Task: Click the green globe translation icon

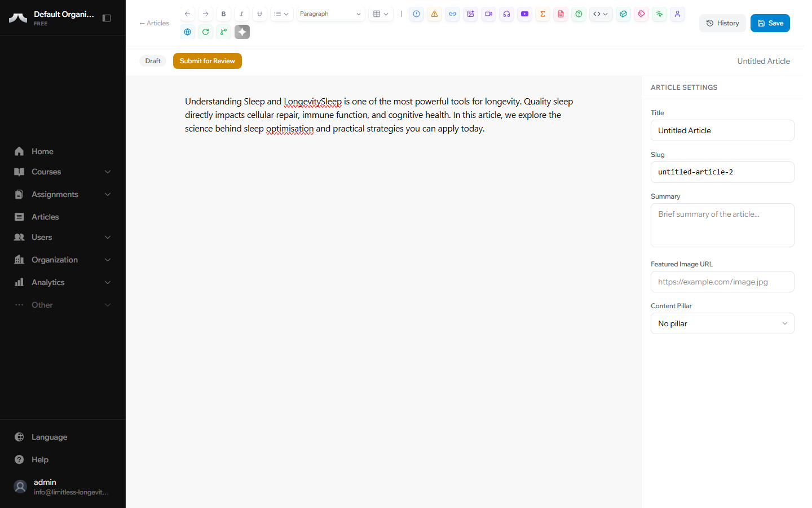Action: point(187,32)
